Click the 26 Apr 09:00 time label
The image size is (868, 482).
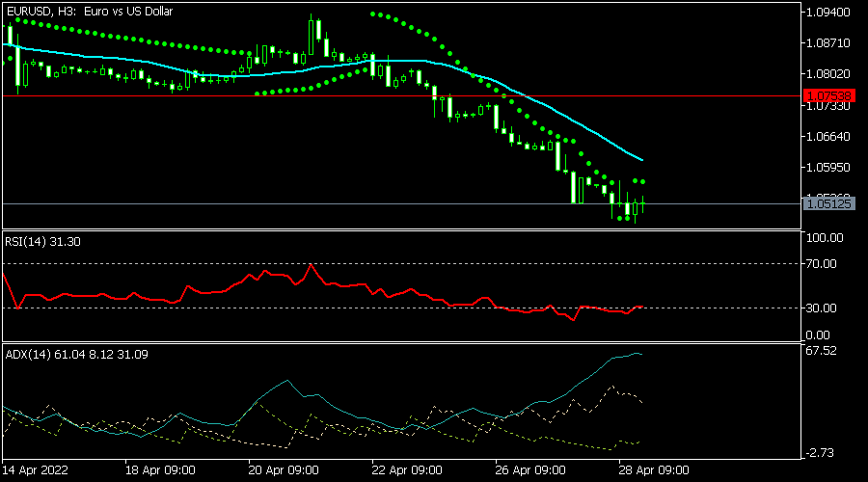pyautogui.click(x=530, y=470)
